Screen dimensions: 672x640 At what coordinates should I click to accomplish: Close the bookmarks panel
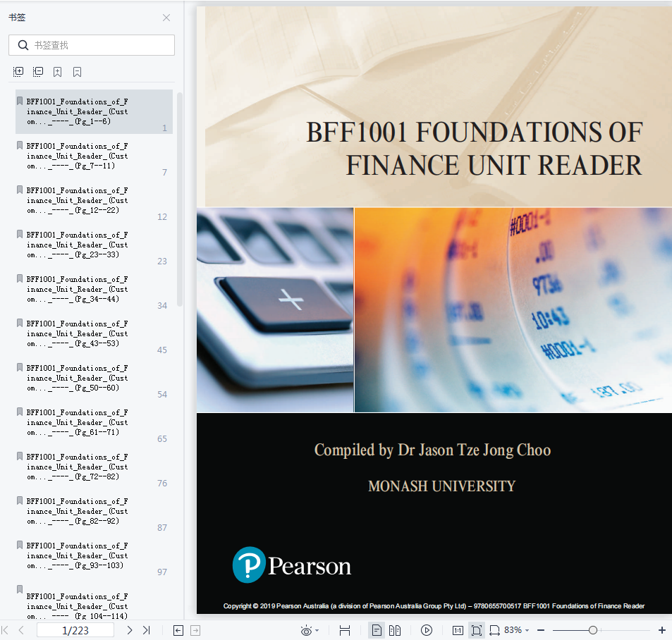166,18
